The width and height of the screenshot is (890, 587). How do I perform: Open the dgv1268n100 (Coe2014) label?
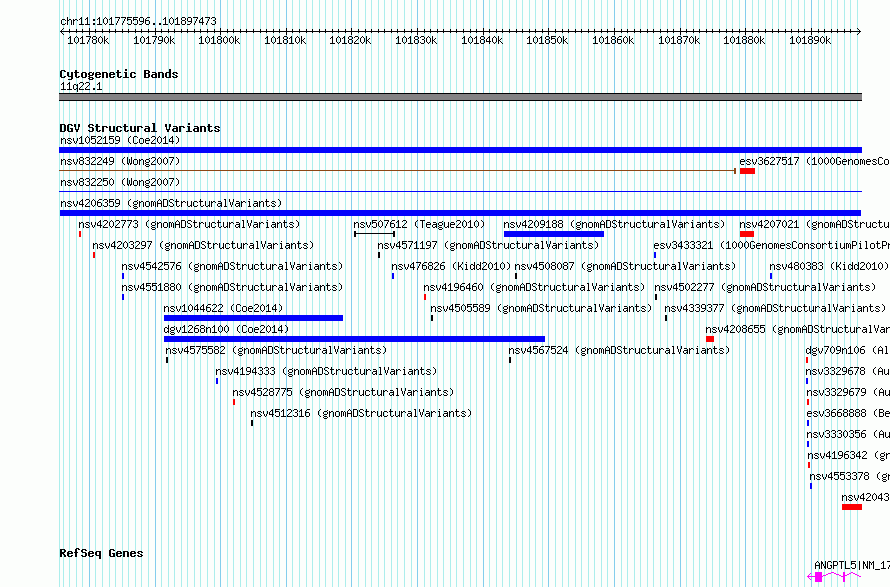pos(226,329)
